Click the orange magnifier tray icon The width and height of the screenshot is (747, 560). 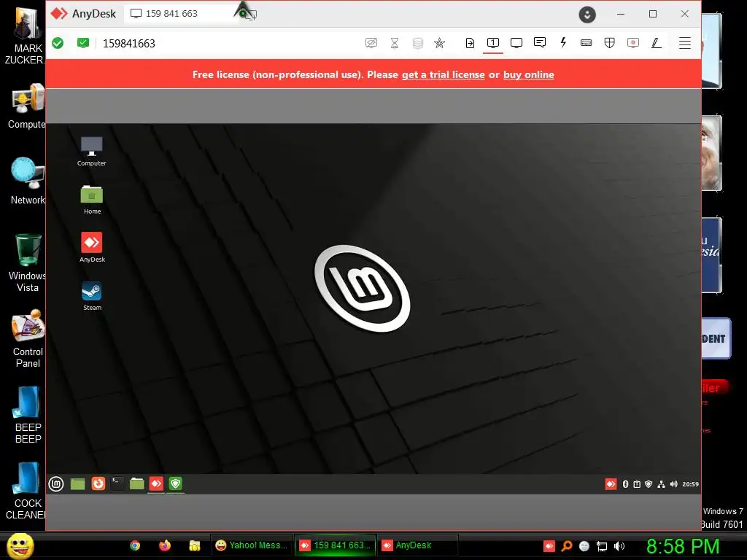pyautogui.click(x=566, y=546)
